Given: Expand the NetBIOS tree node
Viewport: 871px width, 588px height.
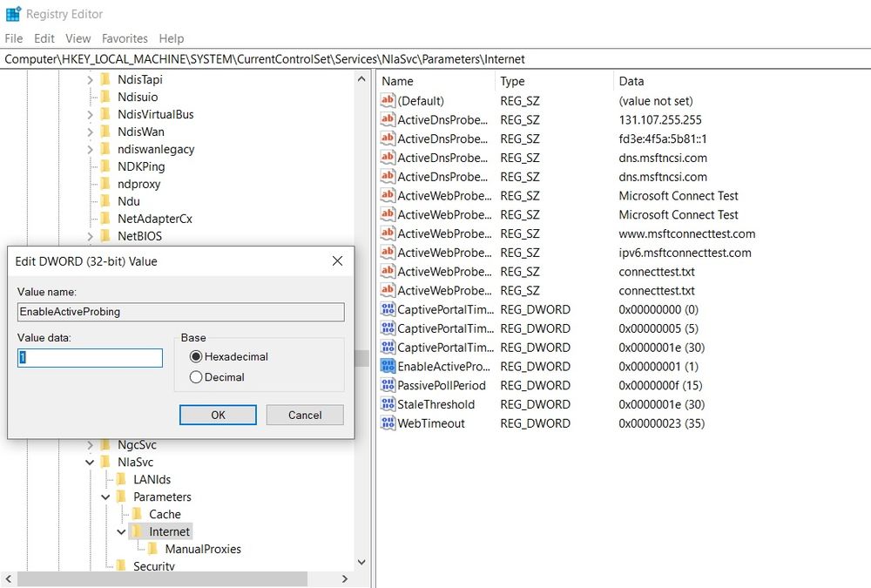Looking at the screenshot, I should click(x=90, y=236).
